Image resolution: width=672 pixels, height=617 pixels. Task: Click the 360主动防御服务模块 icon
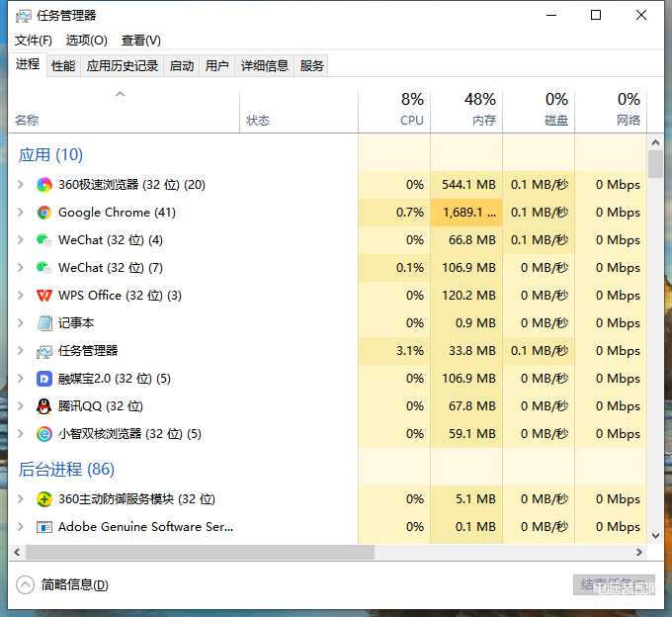(x=44, y=499)
